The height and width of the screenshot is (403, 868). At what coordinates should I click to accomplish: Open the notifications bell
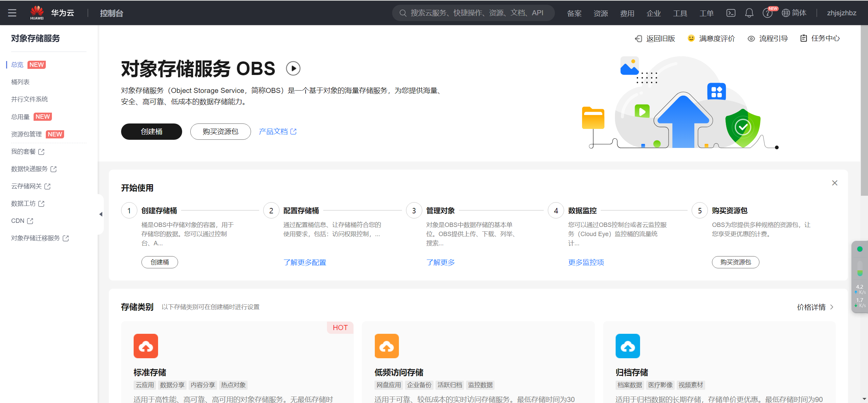(749, 13)
